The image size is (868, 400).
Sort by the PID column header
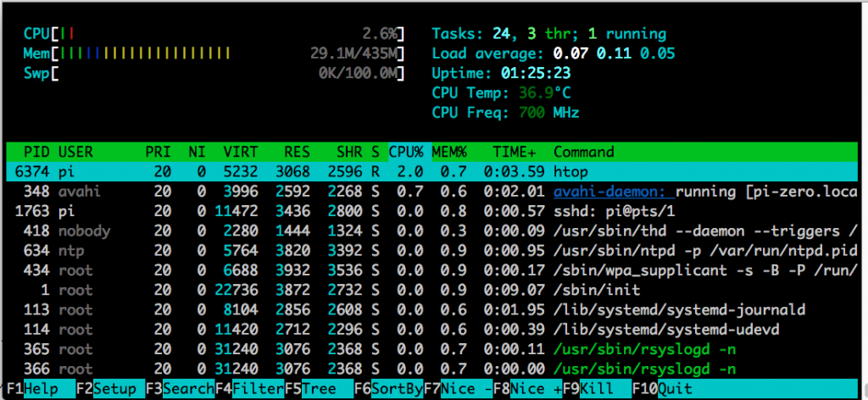pos(37,153)
